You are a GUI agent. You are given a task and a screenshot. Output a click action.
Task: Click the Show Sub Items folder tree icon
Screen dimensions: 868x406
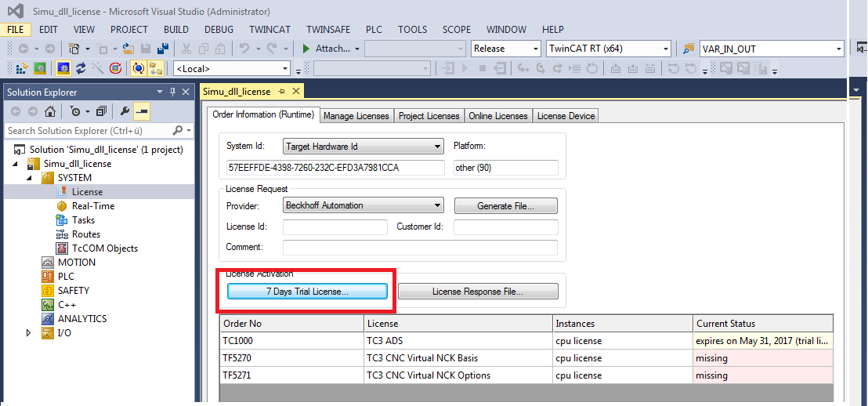point(156,69)
